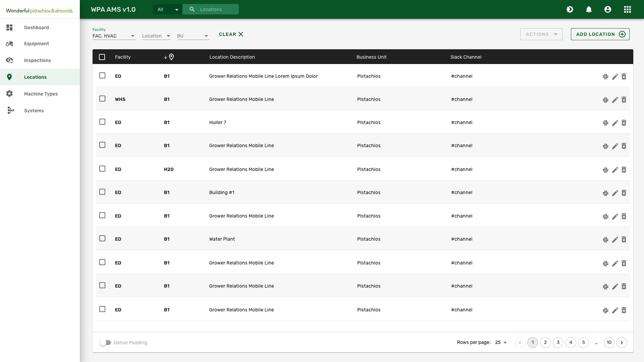
Task: Open the Facility filter dropdown
Action: (x=114, y=36)
